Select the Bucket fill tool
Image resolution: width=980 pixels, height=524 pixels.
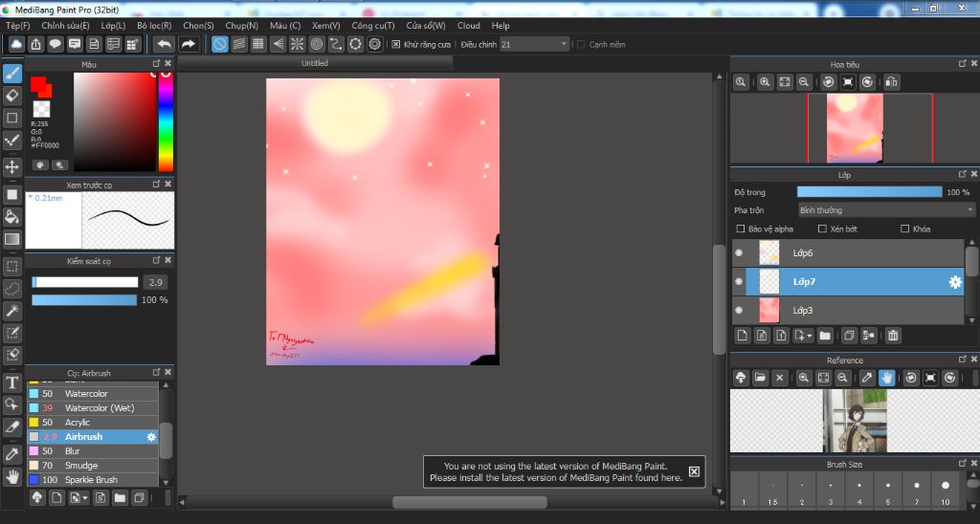[x=11, y=217]
